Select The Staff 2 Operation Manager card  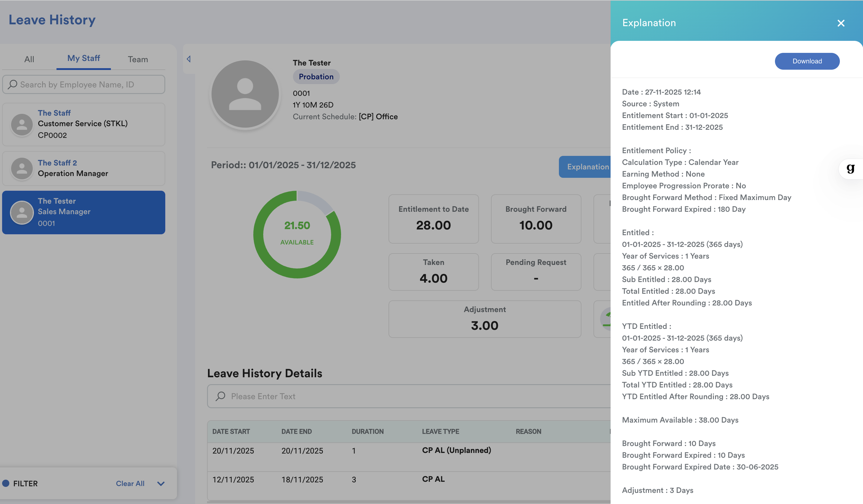pyautogui.click(x=84, y=168)
